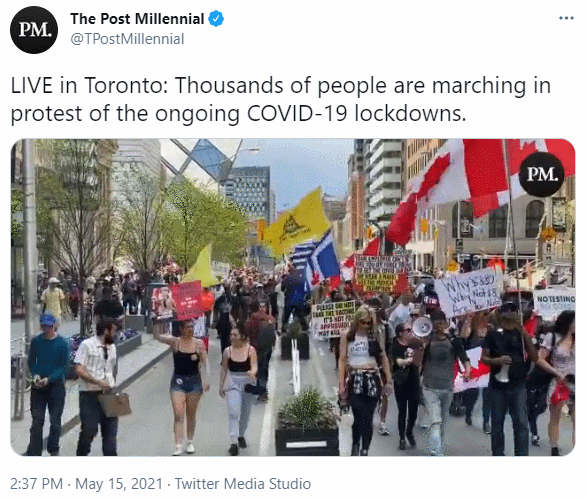Screen dimensions: 587x498
Task: Click the blue and white flag in the video
Action: (315, 261)
